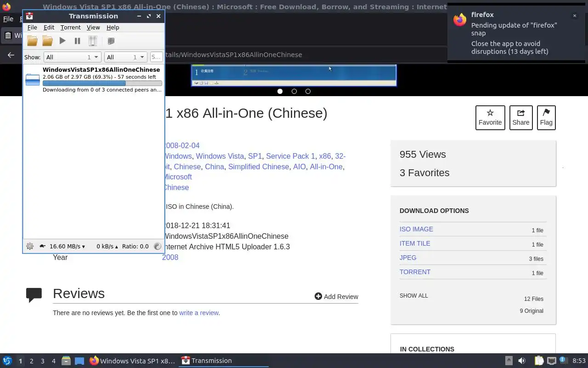Image resolution: width=588 pixels, height=368 pixels.
Task: Click Add Review button
Action: [x=336, y=297]
